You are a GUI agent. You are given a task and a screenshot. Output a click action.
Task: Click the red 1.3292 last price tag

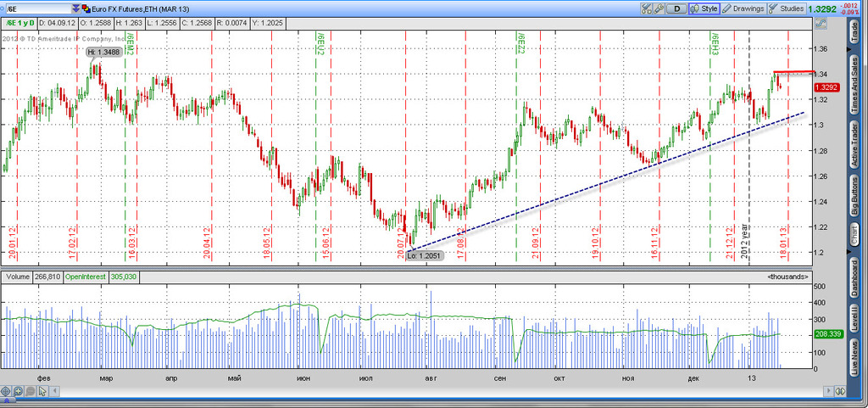(826, 87)
